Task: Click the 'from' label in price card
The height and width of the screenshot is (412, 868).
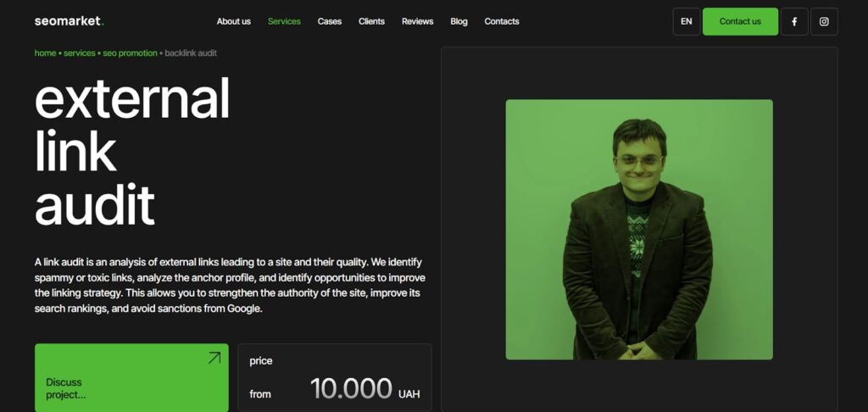Action: pyautogui.click(x=260, y=394)
